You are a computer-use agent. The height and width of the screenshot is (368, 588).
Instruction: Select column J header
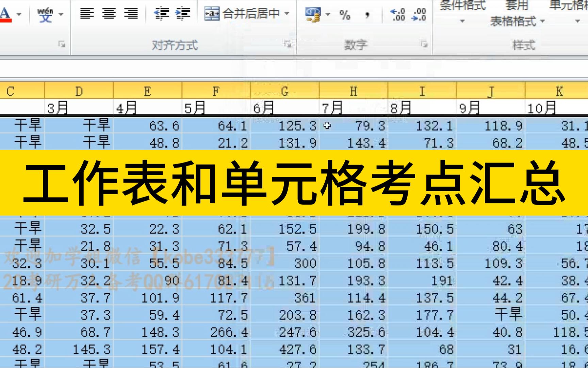coord(491,91)
